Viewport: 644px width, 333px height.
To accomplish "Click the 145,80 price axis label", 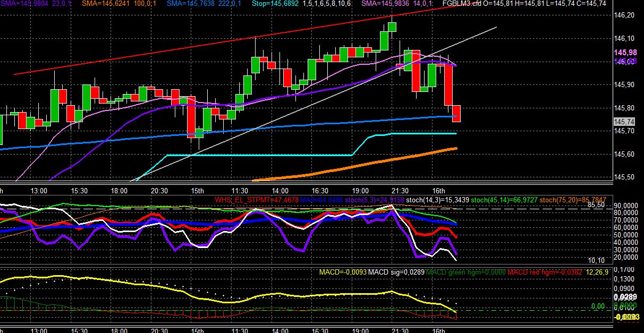I will [624, 108].
